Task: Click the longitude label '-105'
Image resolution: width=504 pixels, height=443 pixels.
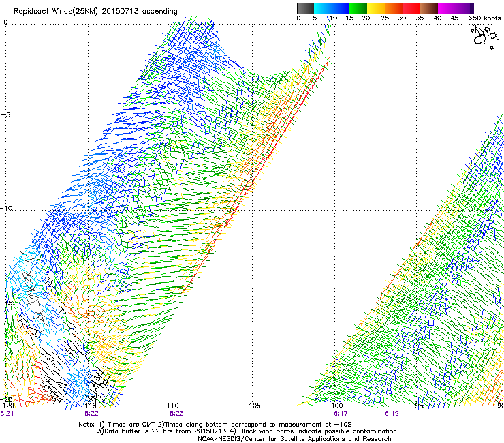Action: 252,406
